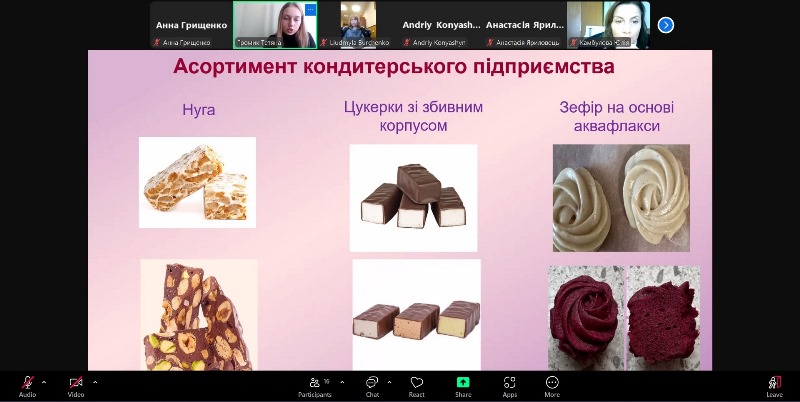The height and width of the screenshot is (402, 800).
Task: Expand video options arrow next to Video
Action: [x=95, y=382]
